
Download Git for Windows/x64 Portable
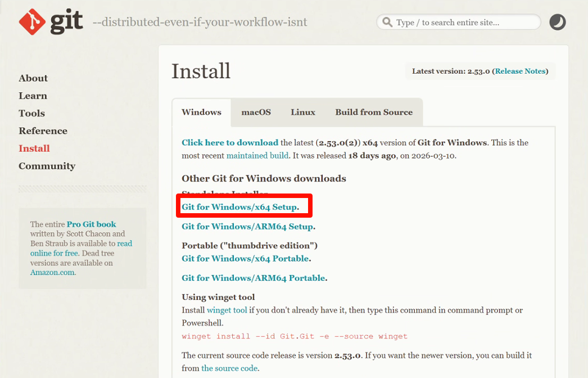245,259
